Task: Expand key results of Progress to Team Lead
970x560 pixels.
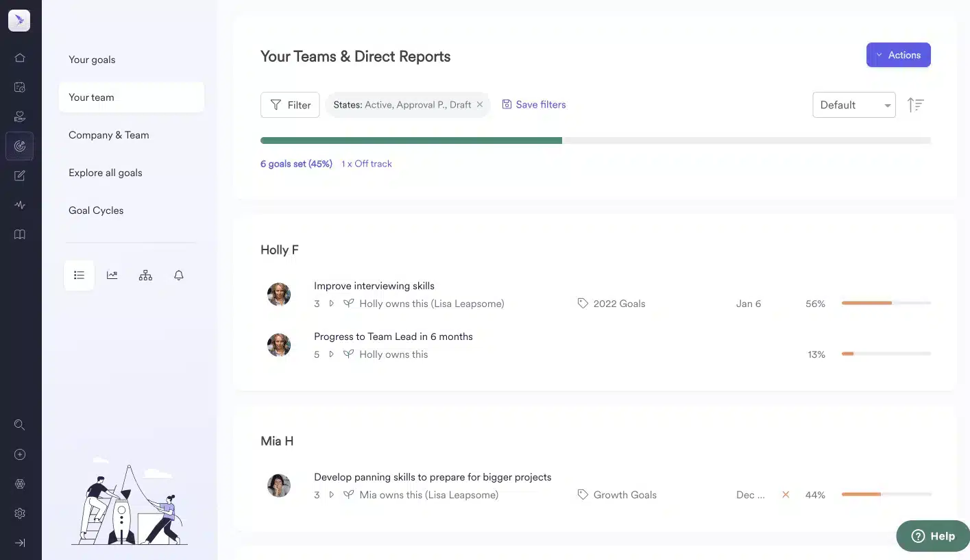Action: pos(331,354)
